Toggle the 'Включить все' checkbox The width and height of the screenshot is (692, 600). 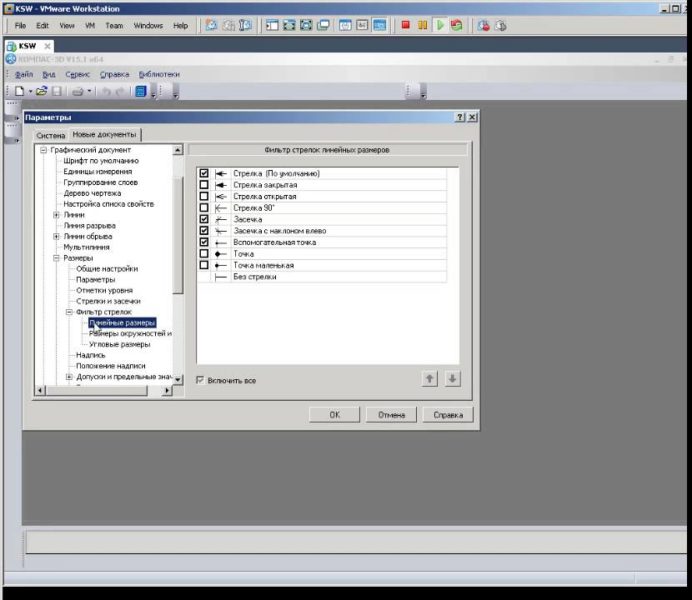point(201,381)
